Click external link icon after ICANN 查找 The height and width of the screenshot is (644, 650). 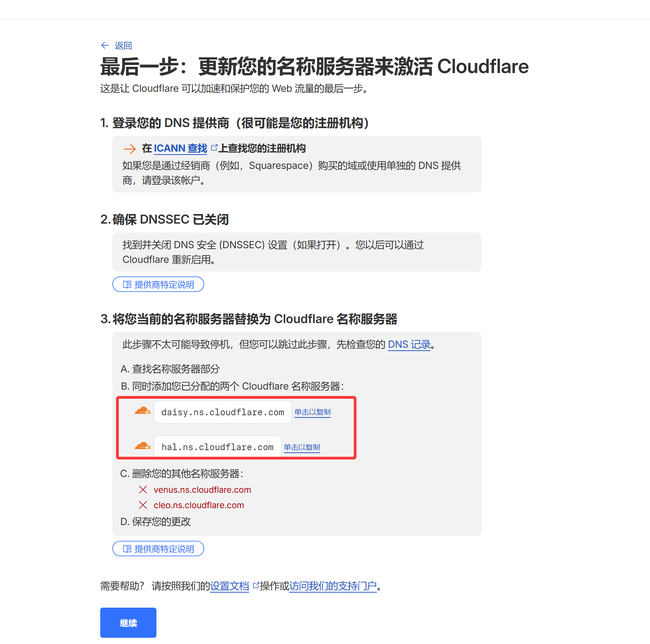tap(214, 148)
